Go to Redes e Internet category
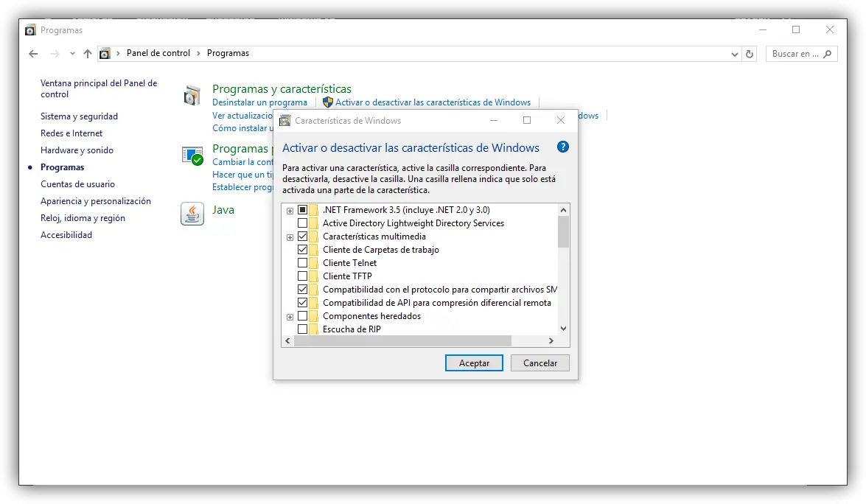Screen dimensions: 866x504 tap(71, 133)
